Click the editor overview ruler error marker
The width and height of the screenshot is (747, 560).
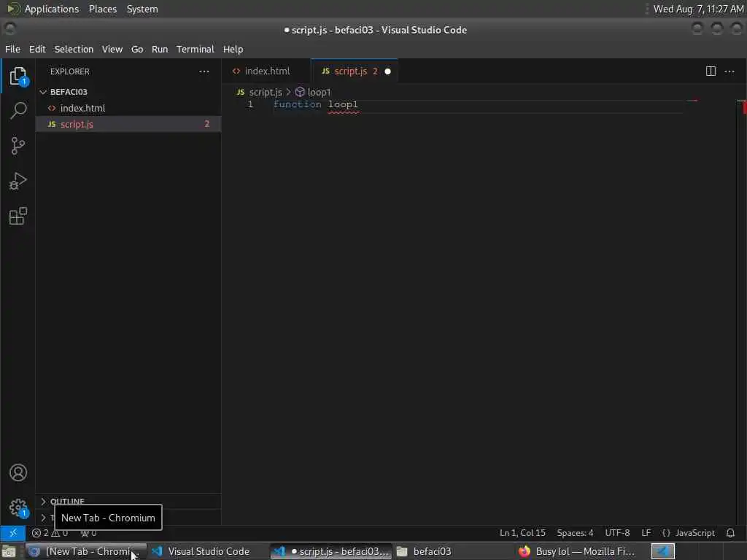click(x=743, y=107)
